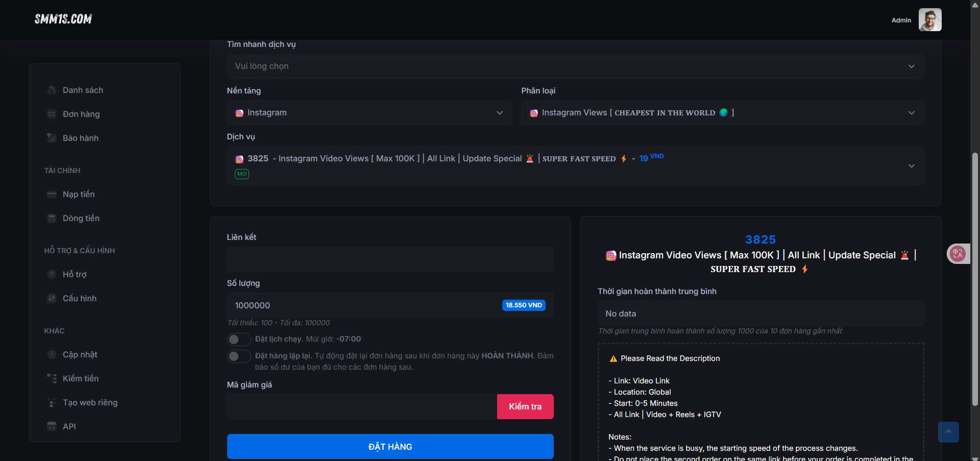The width and height of the screenshot is (980, 461).
Task: Click the Start: 0-5 Minutes line
Action: point(643,403)
